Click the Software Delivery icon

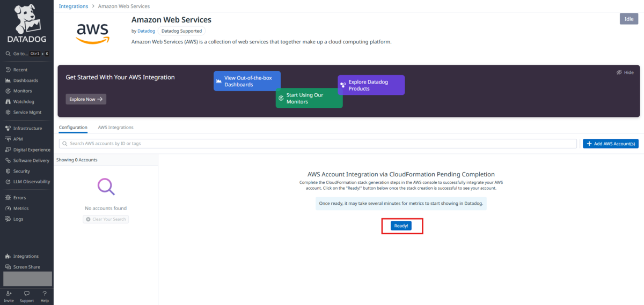coord(8,161)
